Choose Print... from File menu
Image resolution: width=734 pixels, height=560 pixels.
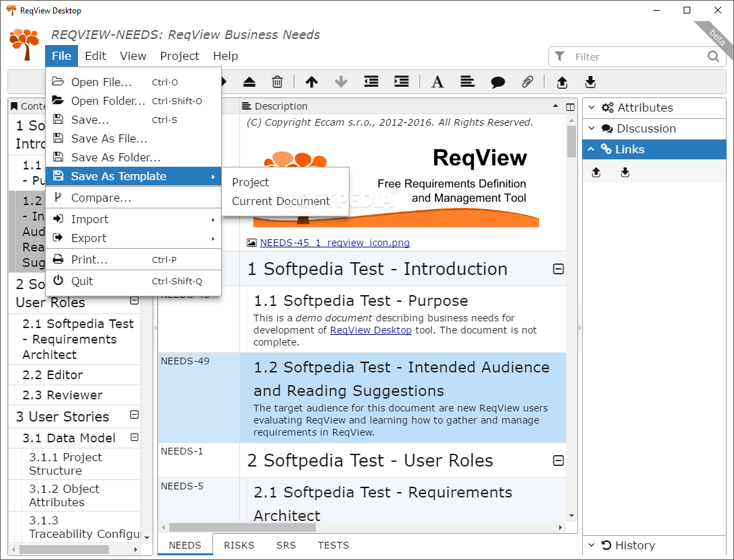coord(133,259)
